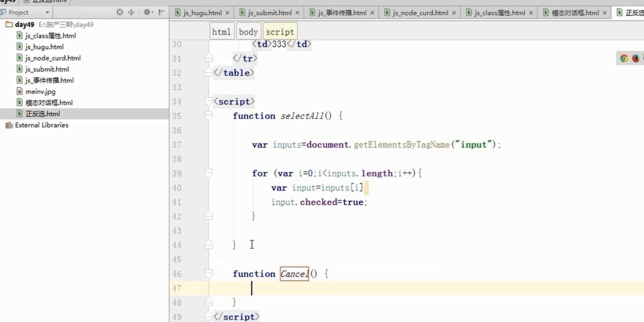Open js_事件传播.html in project tree
This screenshot has width=644, height=322.
[x=49, y=80]
